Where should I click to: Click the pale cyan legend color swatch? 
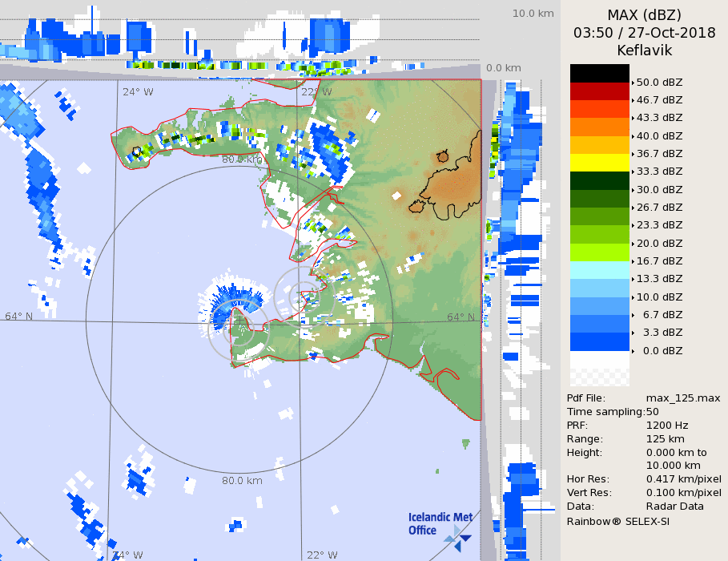[x=600, y=269]
